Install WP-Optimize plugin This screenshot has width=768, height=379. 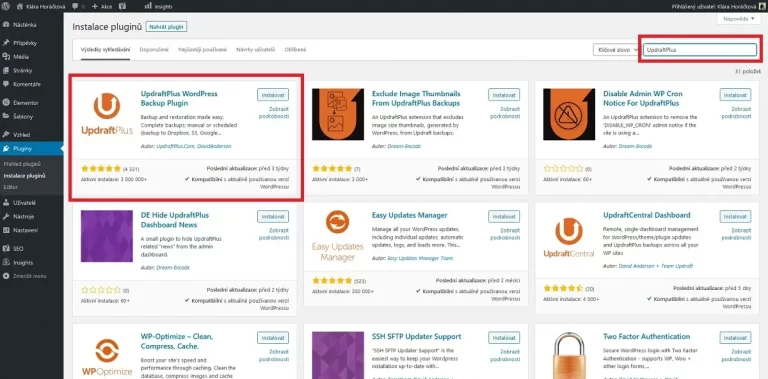pyautogui.click(x=273, y=337)
